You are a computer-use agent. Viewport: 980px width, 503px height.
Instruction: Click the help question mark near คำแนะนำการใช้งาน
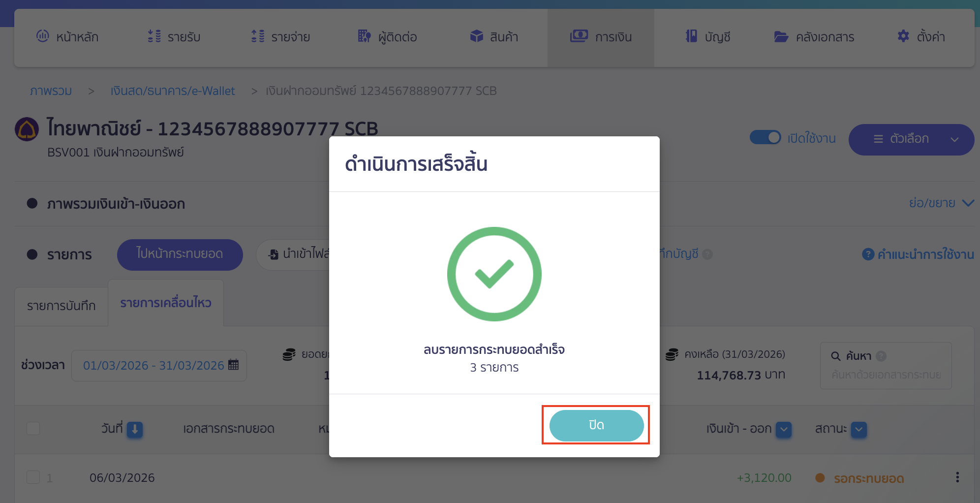coord(867,254)
